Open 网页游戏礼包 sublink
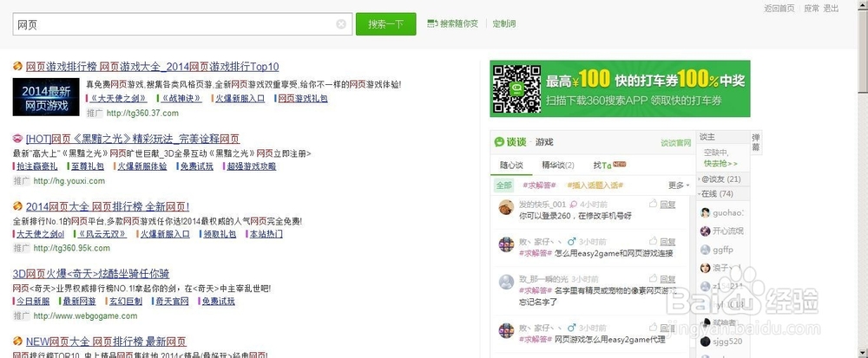 click(302, 98)
